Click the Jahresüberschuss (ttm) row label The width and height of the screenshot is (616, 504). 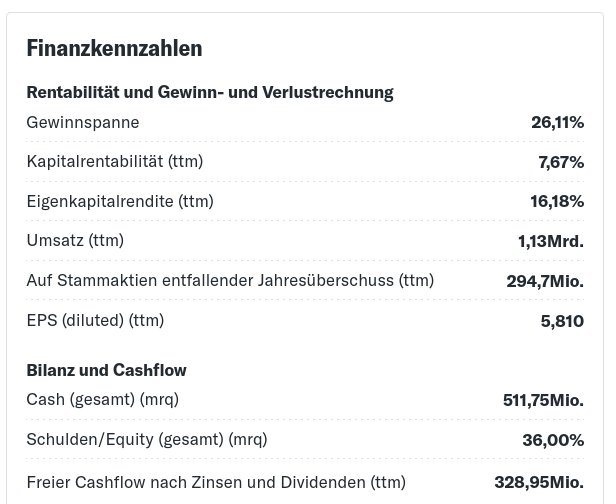[x=230, y=280]
